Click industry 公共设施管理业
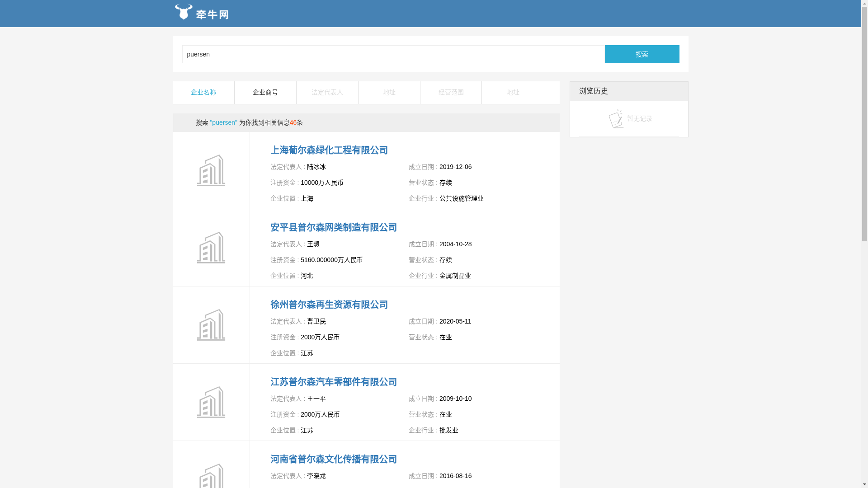The height and width of the screenshot is (488, 868). coord(462,198)
